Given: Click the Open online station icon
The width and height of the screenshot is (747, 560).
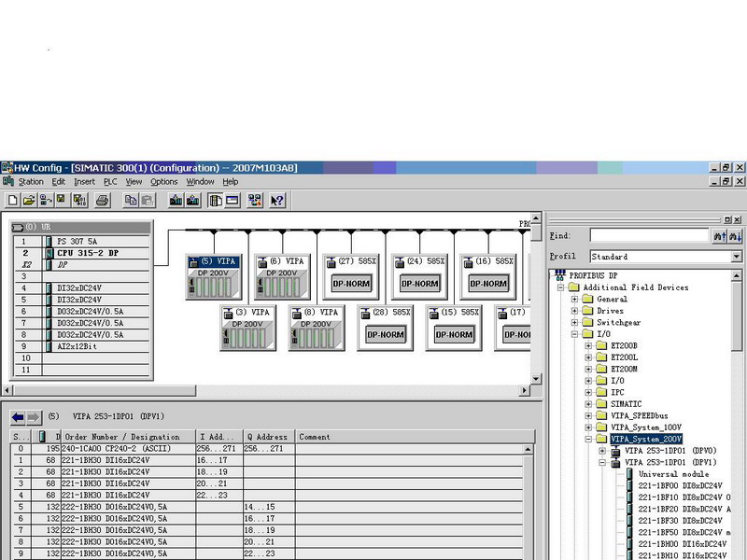Looking at the screenshot, I should pyautogui.click(x=46, y=201).
